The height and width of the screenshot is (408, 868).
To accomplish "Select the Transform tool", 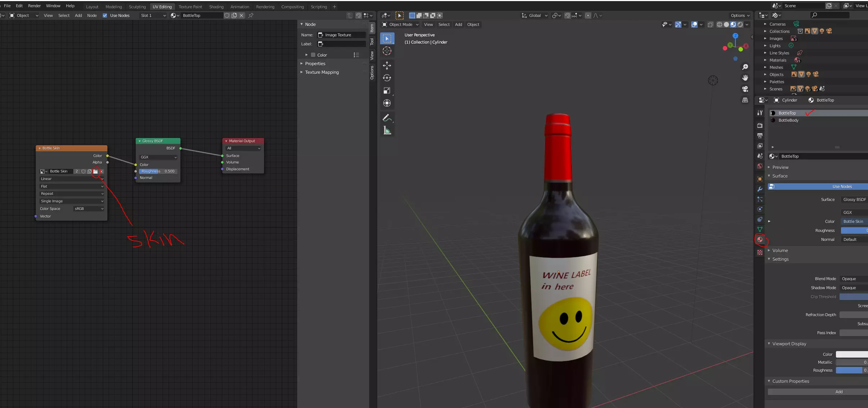I will coord(387,103).
